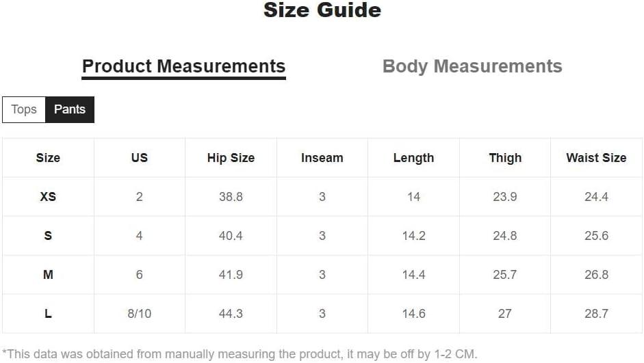Click the manual measurement disclaimer note
The image size is (644, 363).
click(240, 354)
